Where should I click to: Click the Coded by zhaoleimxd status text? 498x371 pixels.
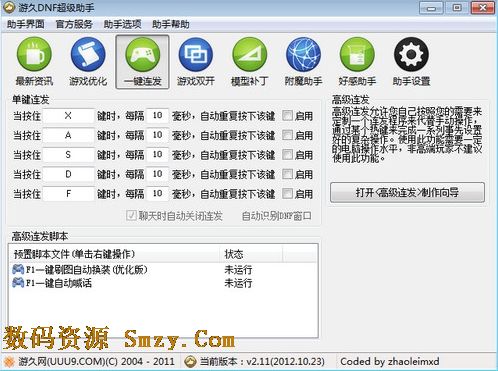tap(390, 362)
